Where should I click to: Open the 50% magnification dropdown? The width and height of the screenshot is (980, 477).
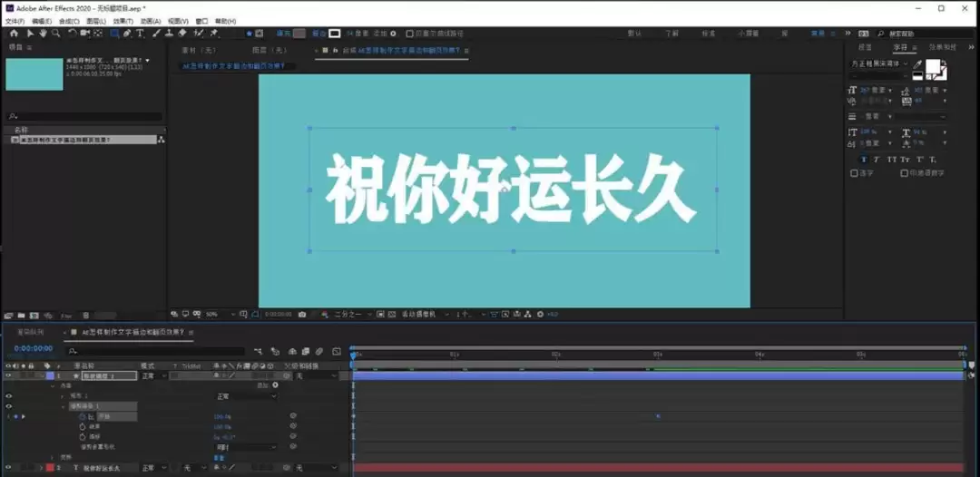tap(220, 314)
